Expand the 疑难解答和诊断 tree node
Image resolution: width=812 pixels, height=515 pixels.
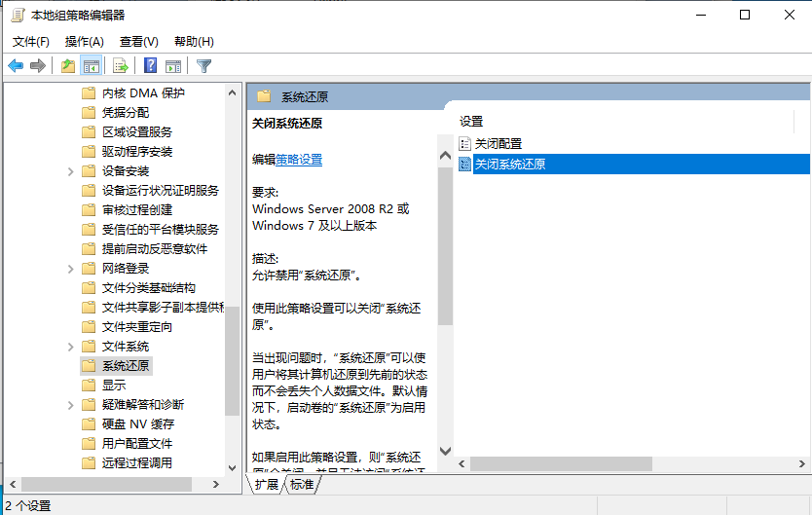click(71, 405)
